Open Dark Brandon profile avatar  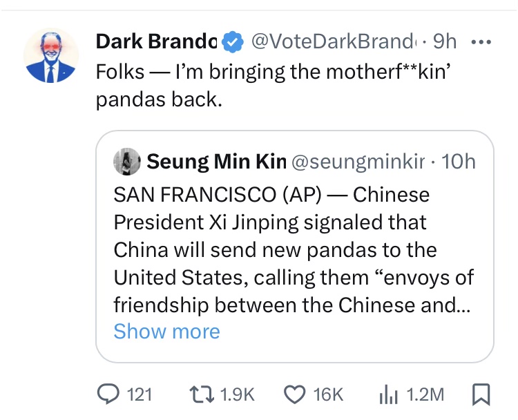pos(52,57)
